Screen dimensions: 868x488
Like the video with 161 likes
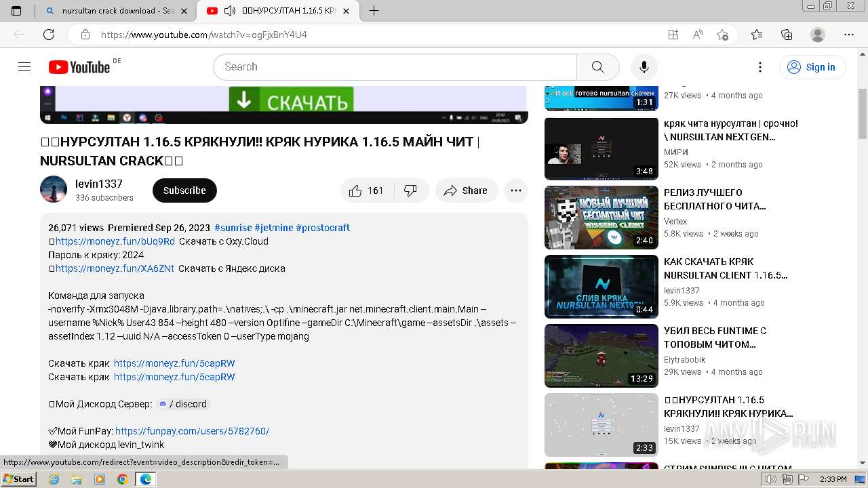click(367, 190)
